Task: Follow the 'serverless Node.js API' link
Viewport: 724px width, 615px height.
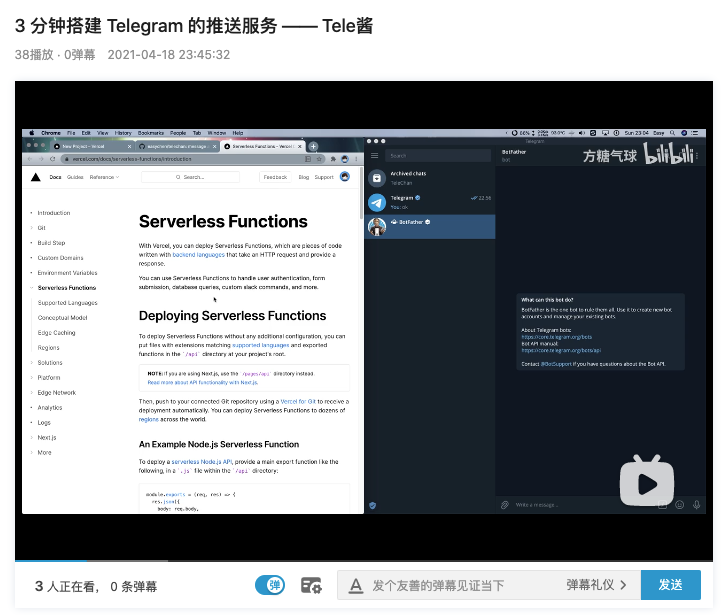Action: (202, 461)
